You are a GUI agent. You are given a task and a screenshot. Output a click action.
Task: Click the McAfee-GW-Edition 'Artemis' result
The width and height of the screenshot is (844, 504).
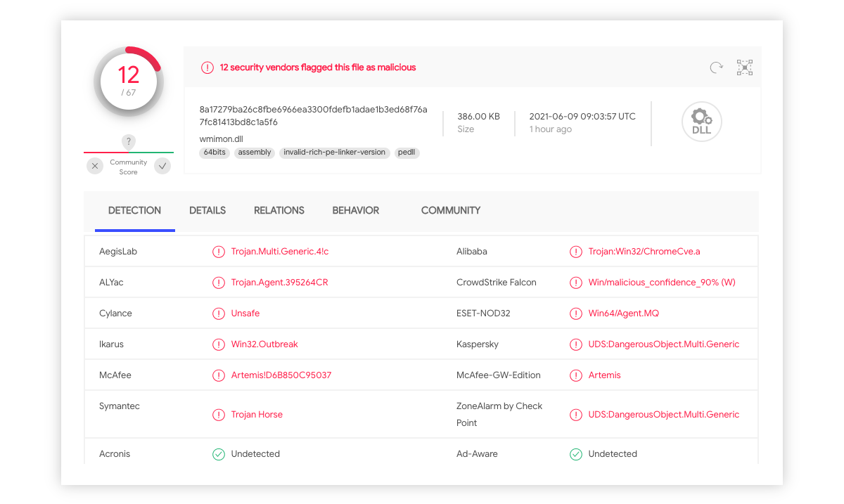click(x=605, y=375)
